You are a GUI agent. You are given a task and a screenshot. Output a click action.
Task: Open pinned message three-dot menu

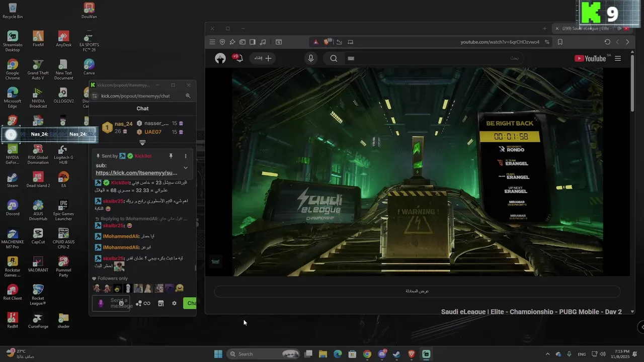click(186, 156)
